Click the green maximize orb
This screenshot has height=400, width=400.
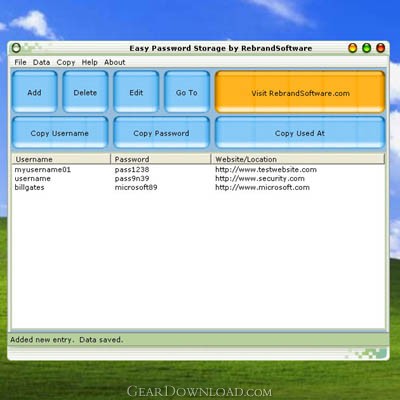[366, 48]
